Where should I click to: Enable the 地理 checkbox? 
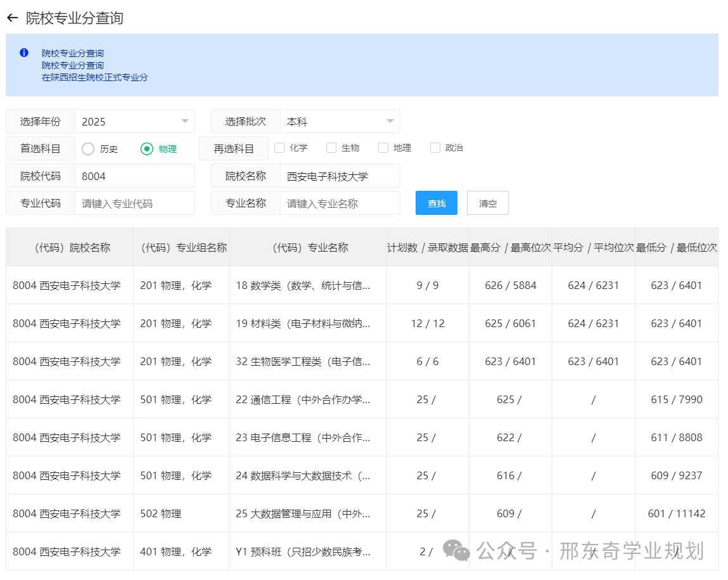click(383, 148)
